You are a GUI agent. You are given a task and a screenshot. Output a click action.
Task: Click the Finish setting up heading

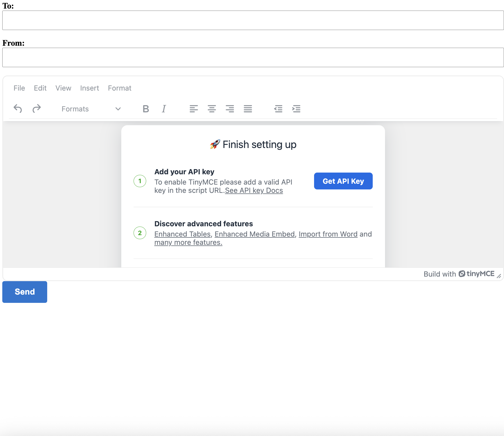tap(253, 145)
